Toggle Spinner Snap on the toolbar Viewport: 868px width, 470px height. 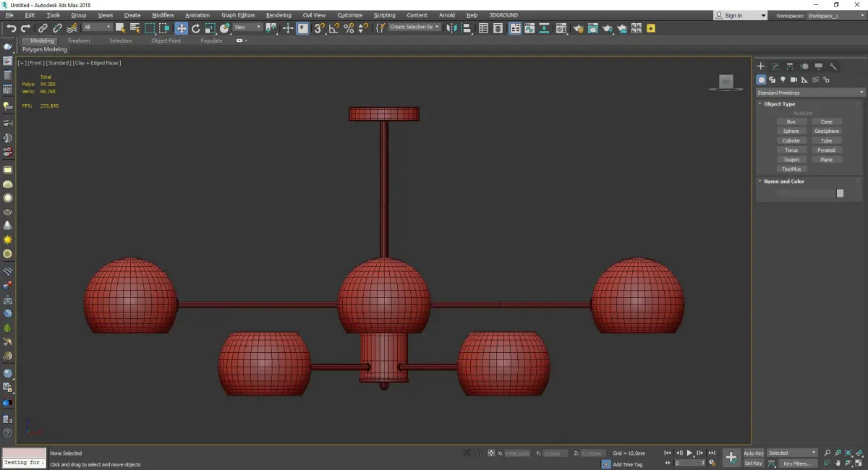coord(363,28)
